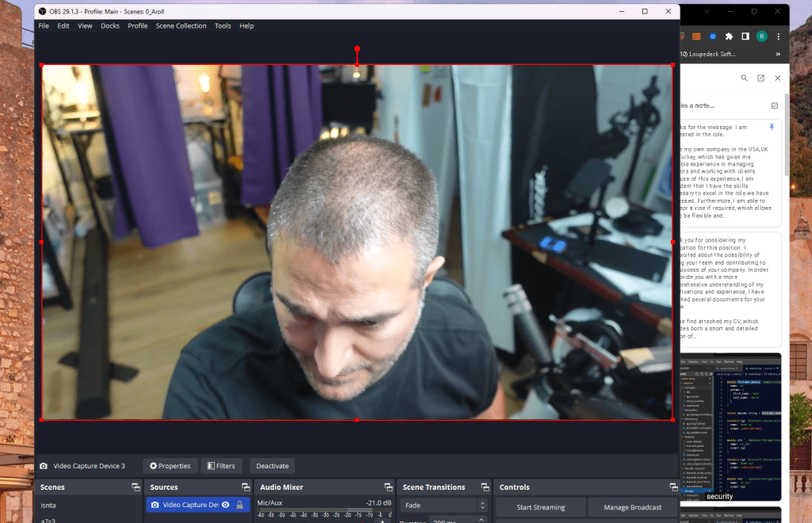Open Filters for the selected source
The height and width of the screenshot is (523, 812).
(x=221, y=466)
